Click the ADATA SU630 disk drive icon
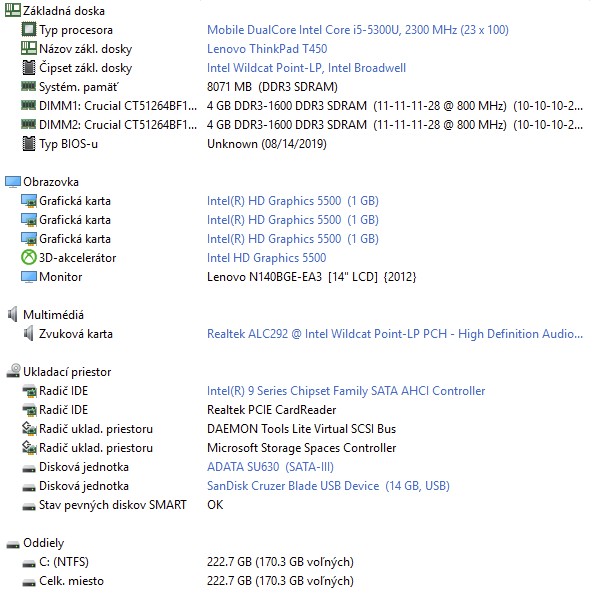The height and width of the screenshot is (598, 614). click(29, 468)
